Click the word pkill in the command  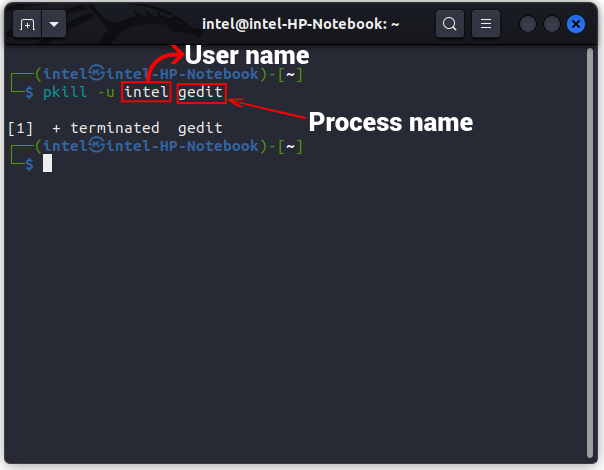(63, 93)
